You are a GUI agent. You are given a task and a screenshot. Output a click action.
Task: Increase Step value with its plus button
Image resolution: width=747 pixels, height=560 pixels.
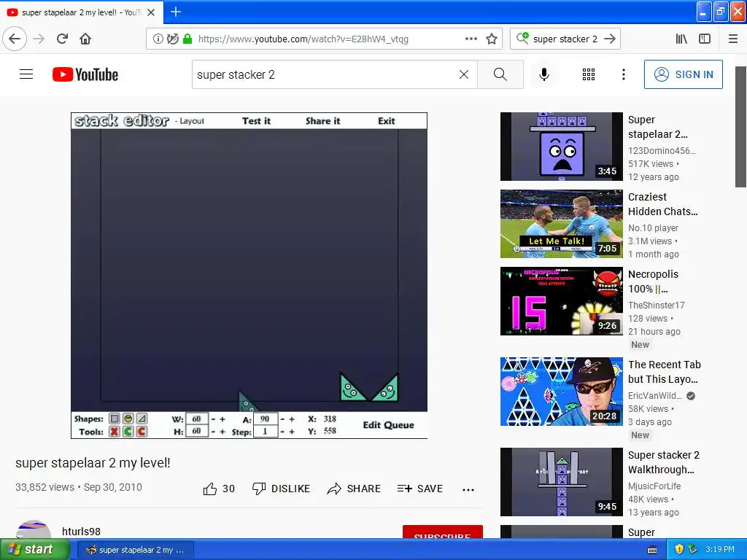coord(292,432)
